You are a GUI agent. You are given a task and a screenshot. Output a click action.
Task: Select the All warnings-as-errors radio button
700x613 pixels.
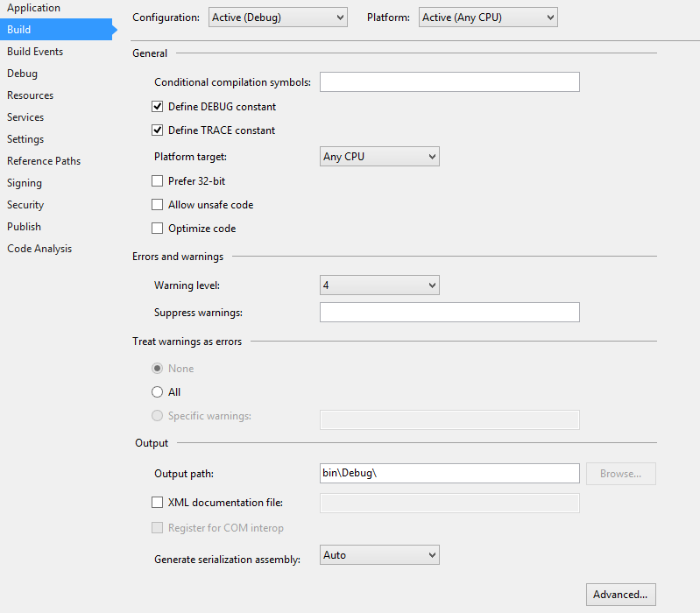[158, 392]
